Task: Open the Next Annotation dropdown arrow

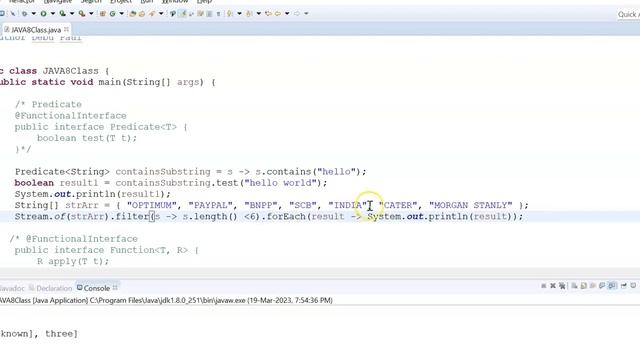Action: pos(239,13)
